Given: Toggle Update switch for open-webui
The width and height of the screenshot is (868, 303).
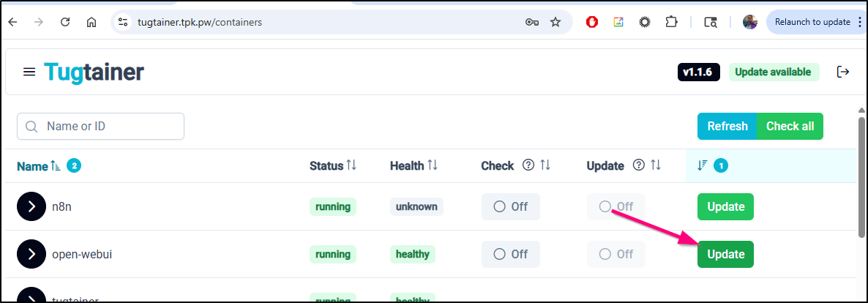Looking at the screenshot, I should [616, 254].
